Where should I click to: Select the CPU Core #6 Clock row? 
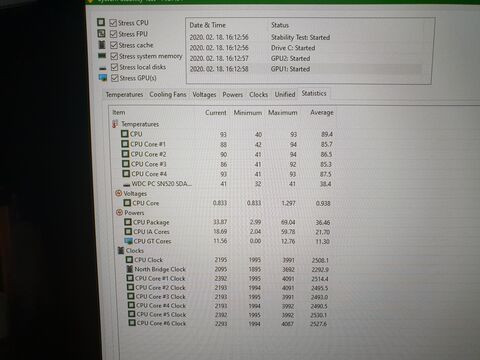(x=228, y=323)
